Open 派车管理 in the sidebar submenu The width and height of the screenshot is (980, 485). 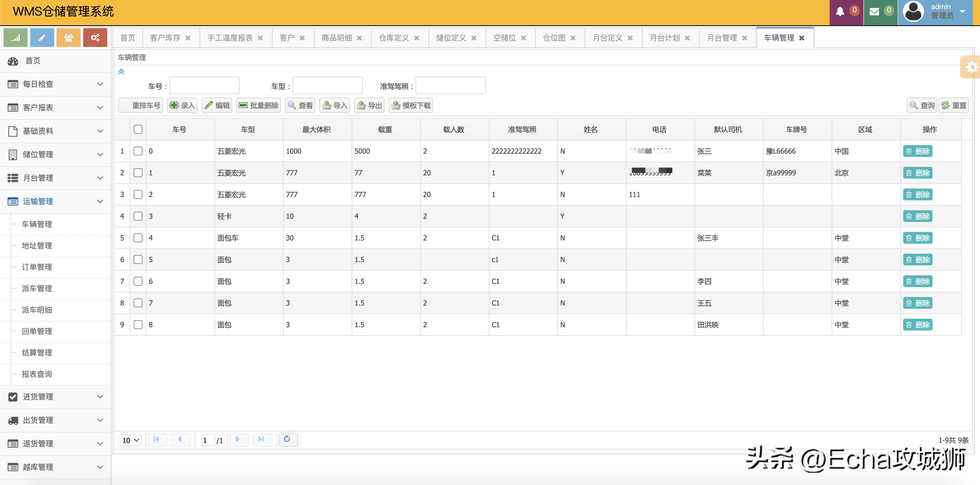pyautogui.click(x=37, y=289)
